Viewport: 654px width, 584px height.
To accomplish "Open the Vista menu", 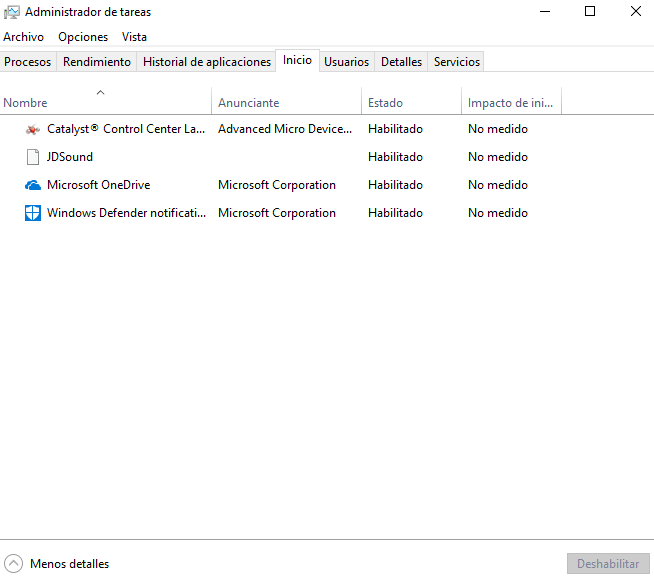I will [134, 37].
